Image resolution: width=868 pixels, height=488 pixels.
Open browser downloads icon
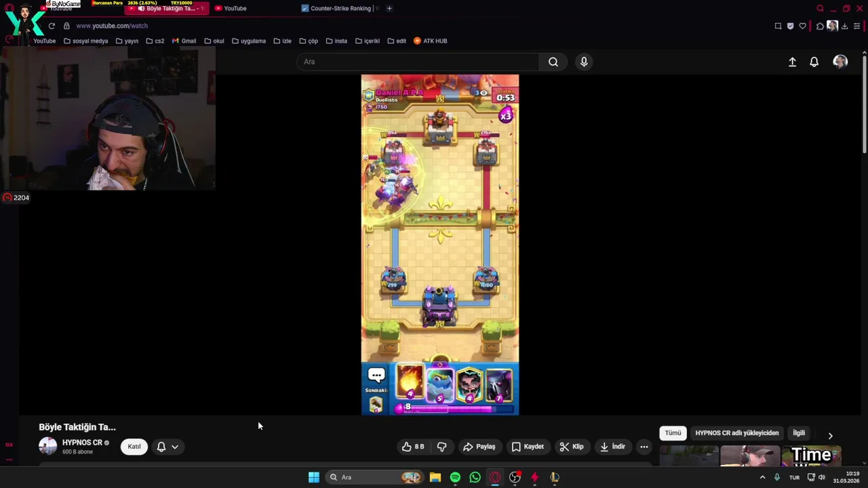845,26
